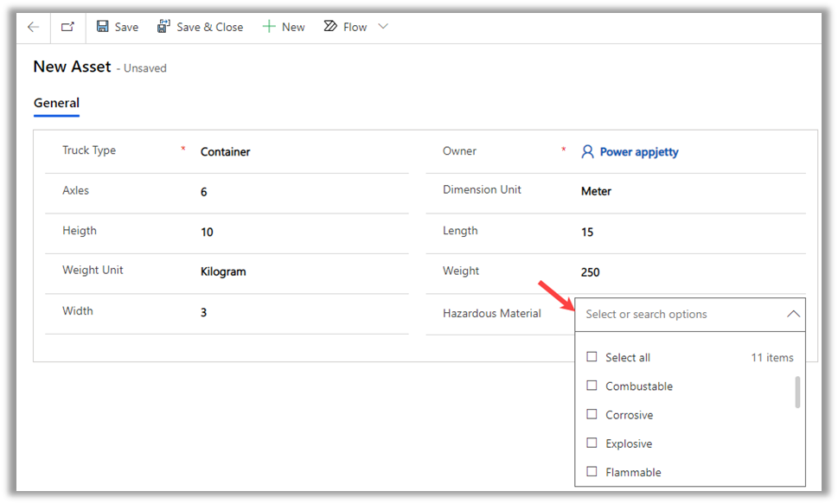Tick the Select all checkbox

coord(592,357)
